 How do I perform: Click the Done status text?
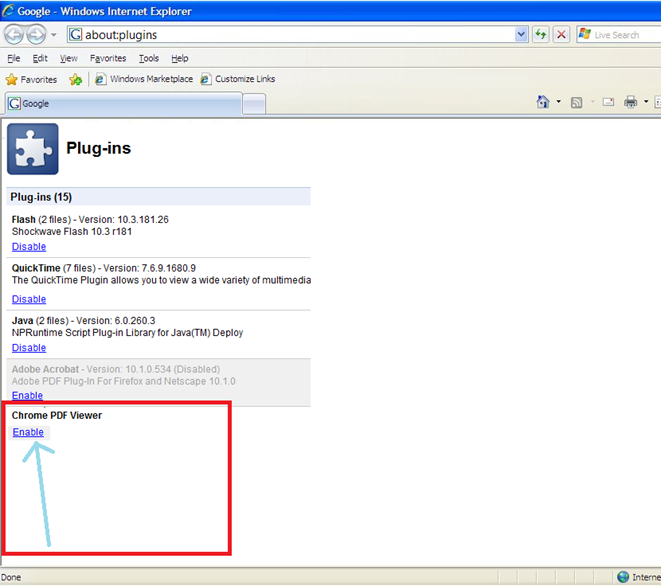click(x=11, y=577)
